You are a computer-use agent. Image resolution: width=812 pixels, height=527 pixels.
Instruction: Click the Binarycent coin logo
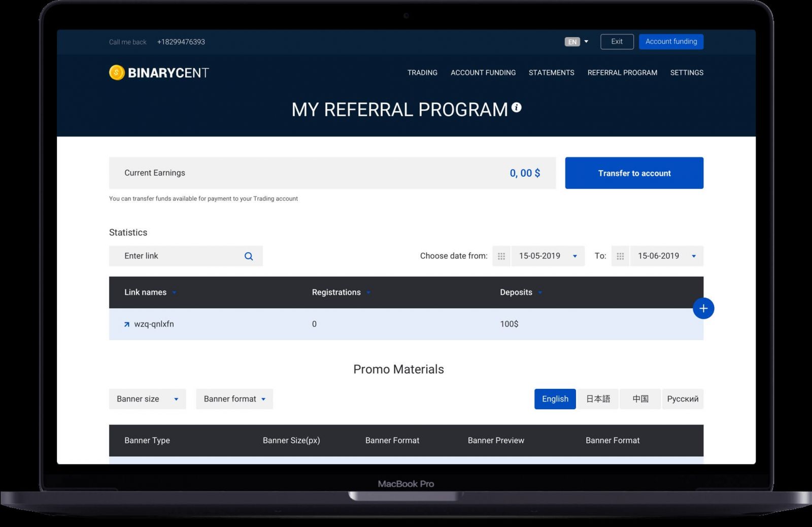click(x=117, y=73)
